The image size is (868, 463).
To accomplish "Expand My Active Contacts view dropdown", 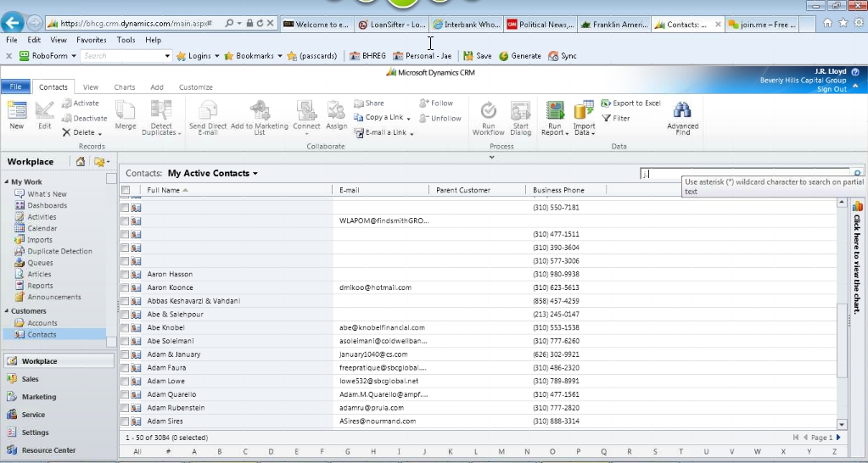I will tap(255, 174).
